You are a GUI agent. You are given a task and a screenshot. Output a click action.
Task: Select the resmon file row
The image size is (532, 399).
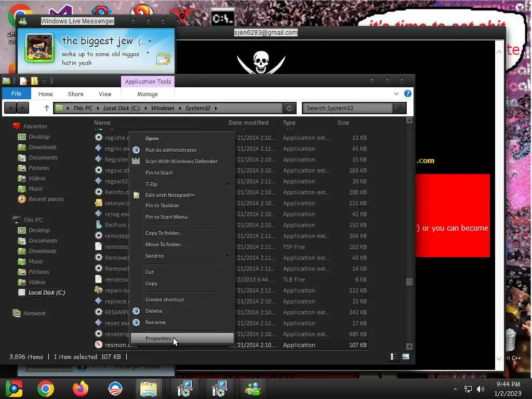click(230, 345)
